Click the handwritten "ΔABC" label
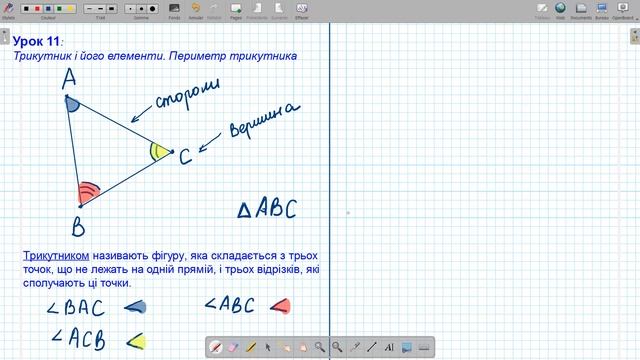 click(x=267, y=208)
